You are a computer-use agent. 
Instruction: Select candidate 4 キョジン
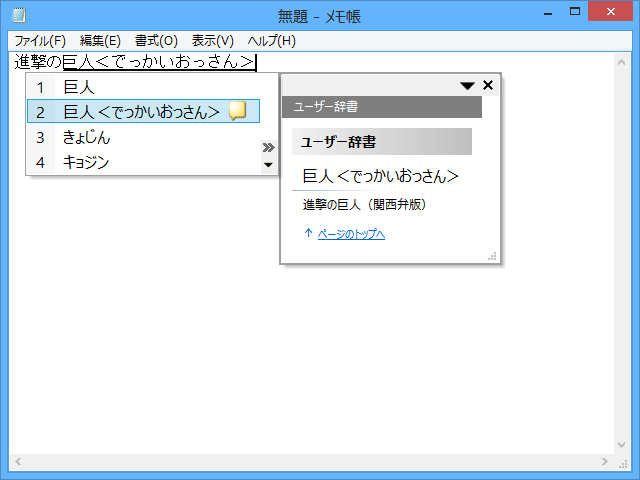[143, 162]
